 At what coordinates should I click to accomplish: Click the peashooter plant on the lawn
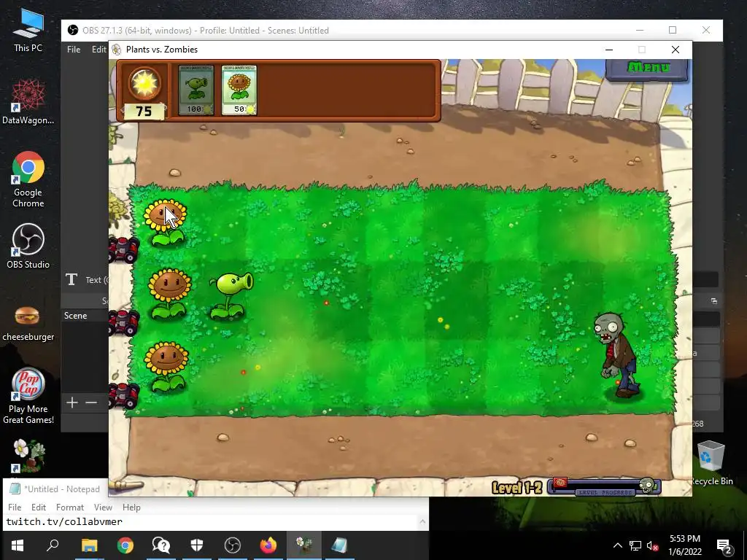[x=231, y=295]
